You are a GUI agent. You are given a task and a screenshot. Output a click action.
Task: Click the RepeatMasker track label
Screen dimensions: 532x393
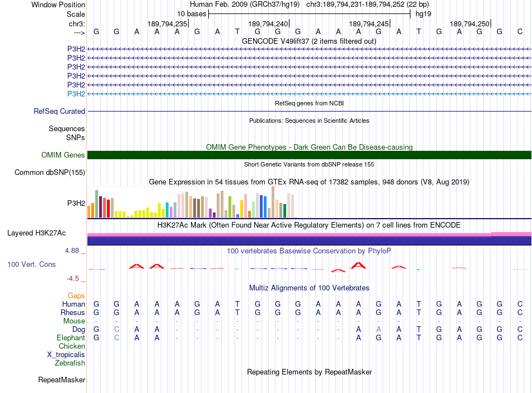62,380
